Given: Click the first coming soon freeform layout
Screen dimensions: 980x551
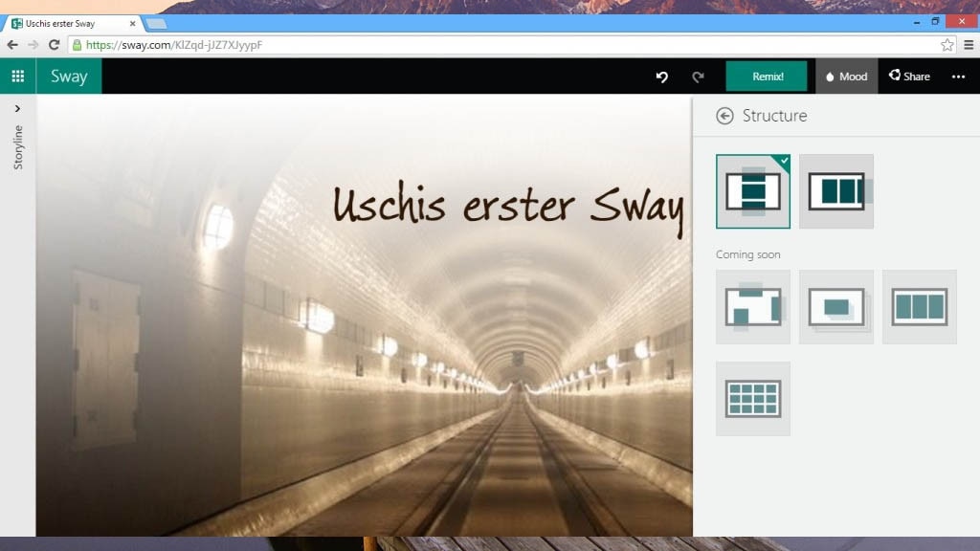Looking at the screenshot, I should 753,307.
